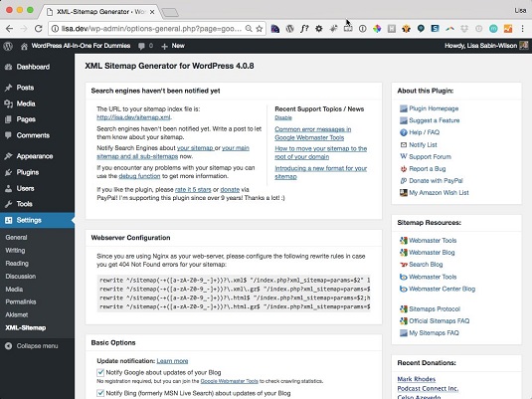Click the My Amazon Wish List icon
Image resolution: width=532 pixels, height=399 pixels.
(x=404, y=193)
